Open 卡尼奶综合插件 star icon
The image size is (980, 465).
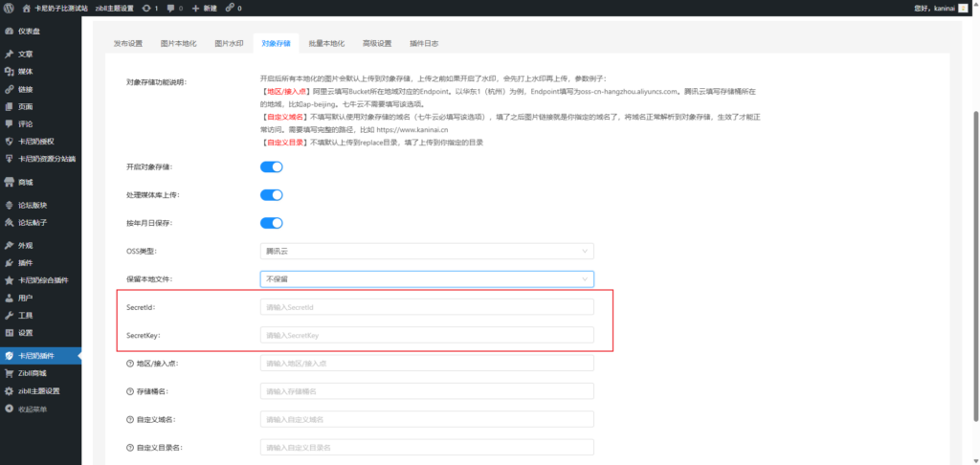pyautogui.click(x=9, y=280)
